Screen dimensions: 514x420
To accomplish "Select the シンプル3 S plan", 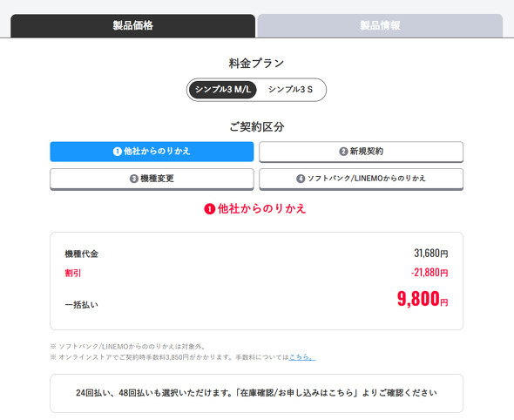I will pyautogui.click(x=290, y=90).
